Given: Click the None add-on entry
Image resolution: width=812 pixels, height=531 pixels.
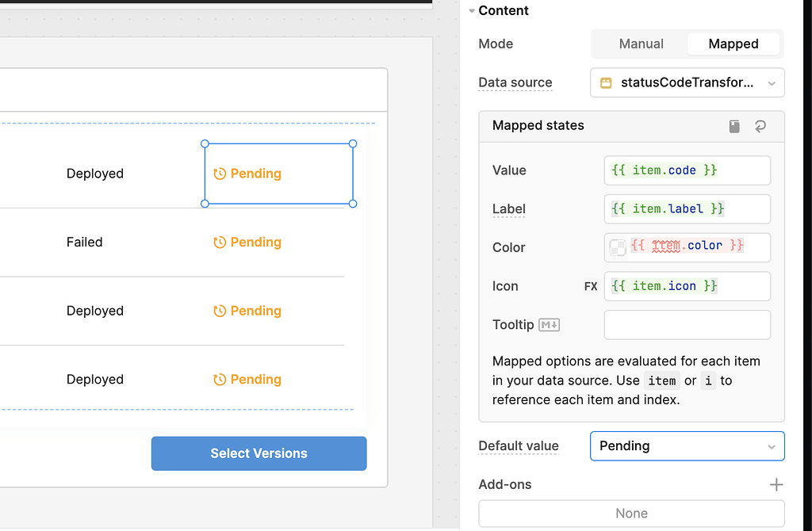Looking at the screenshot, I should pos(630,513).
